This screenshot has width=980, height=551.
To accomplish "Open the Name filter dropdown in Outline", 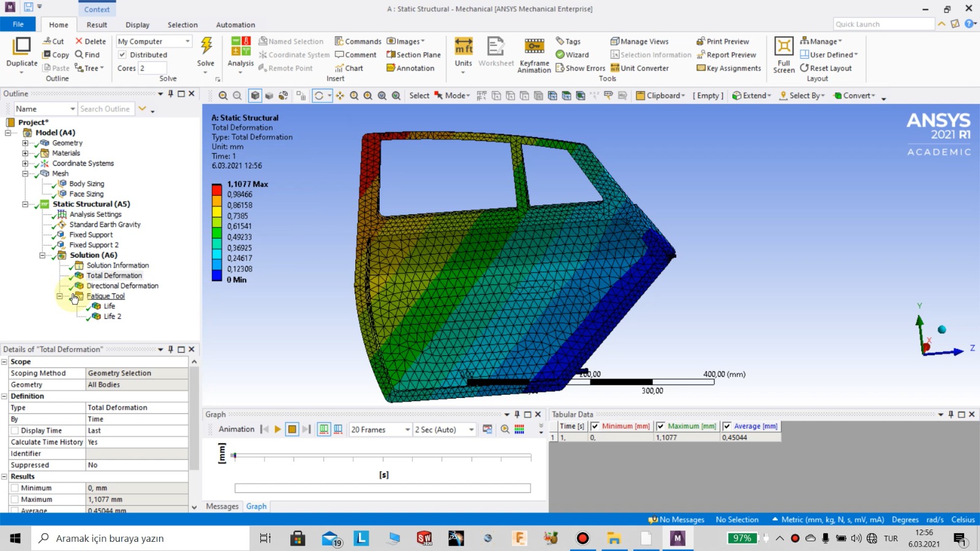I will 45,109.
